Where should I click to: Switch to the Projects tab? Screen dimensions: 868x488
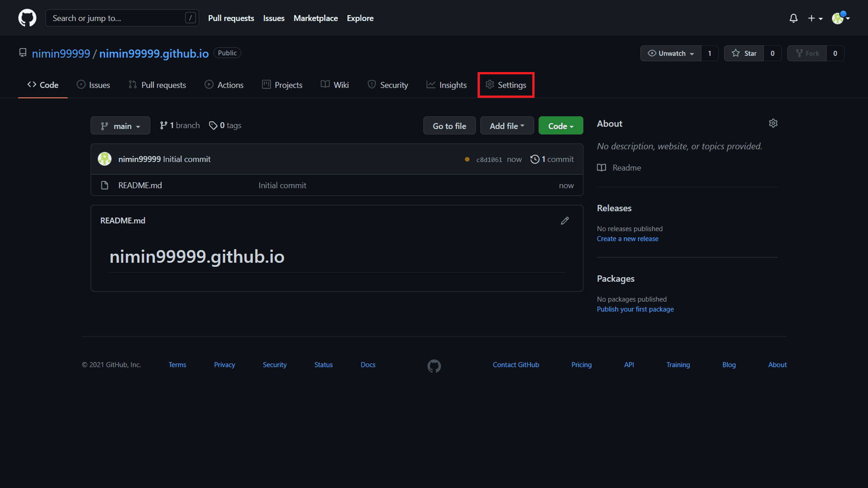(x=282, y=85)
